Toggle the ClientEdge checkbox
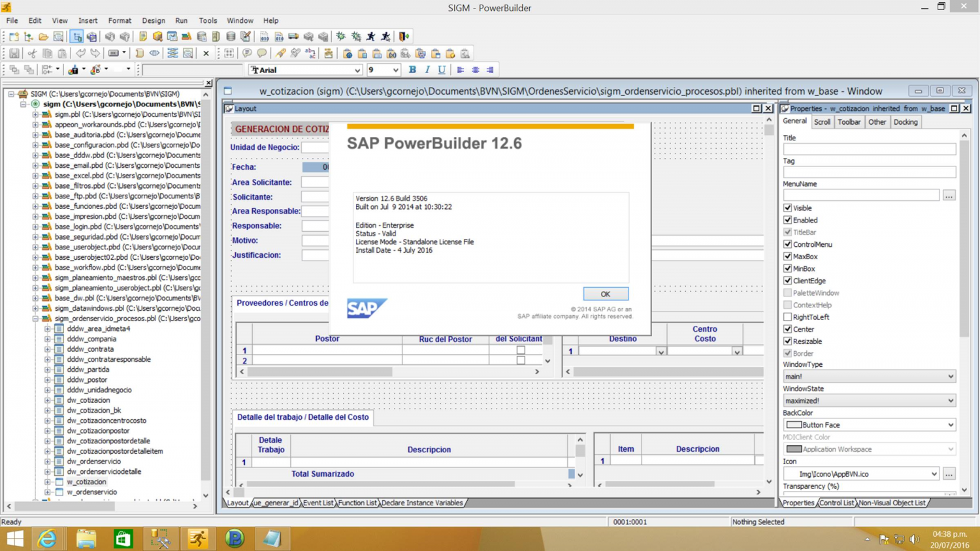Viewport: 980px width, 551px height. pyautogui.click(x=787, y=281)
